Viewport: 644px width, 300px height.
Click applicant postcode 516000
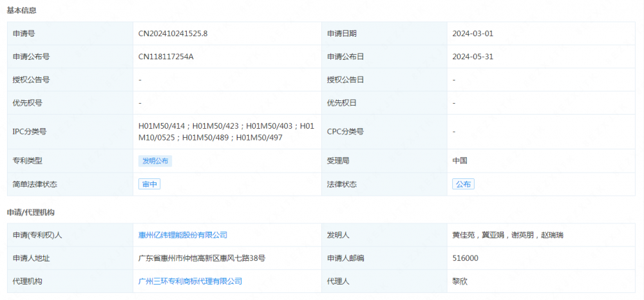coord(465,259)
